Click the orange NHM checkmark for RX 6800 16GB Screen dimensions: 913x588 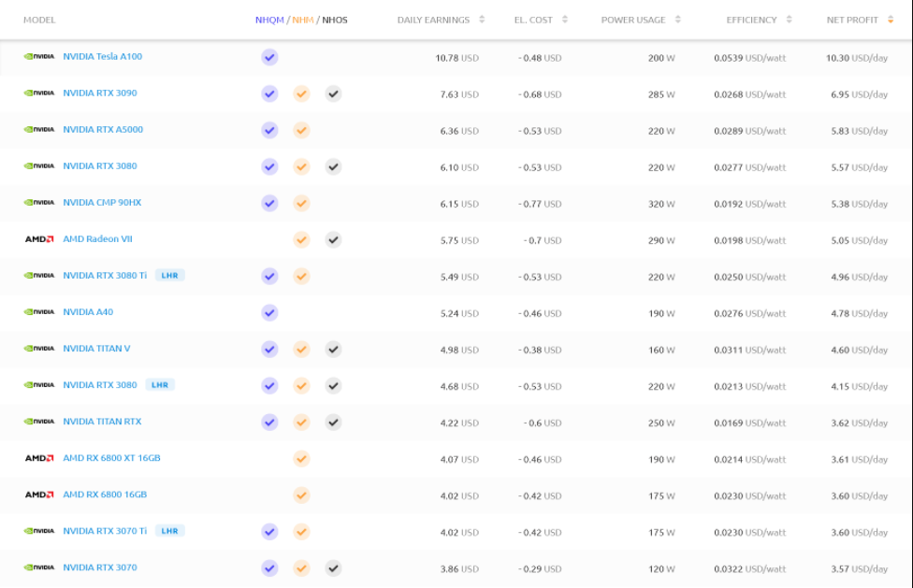(x=301, y=495)
